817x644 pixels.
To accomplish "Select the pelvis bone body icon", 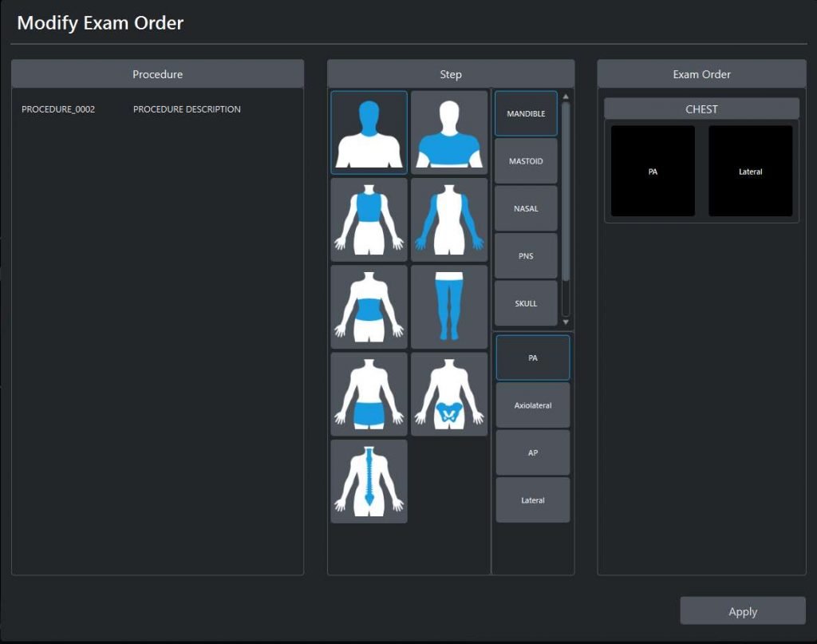I will point(449,394).
